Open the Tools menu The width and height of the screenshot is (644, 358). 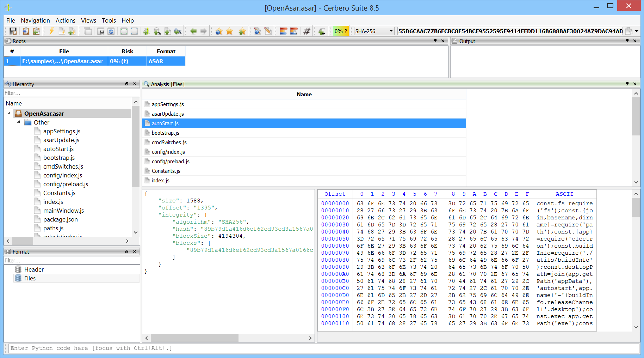(109, 20)
